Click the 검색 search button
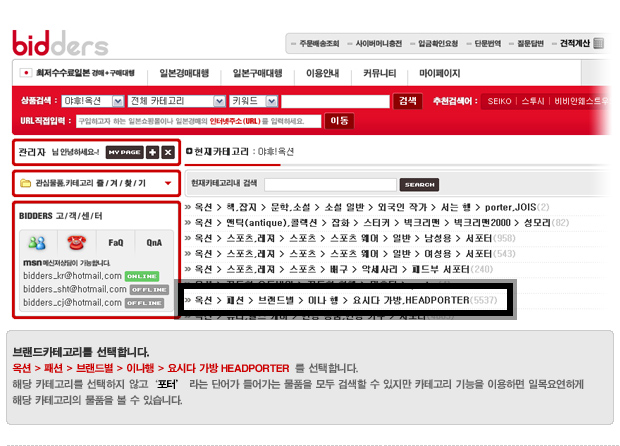The width and height of the screenshot is (620, 446). click(408, 101)
